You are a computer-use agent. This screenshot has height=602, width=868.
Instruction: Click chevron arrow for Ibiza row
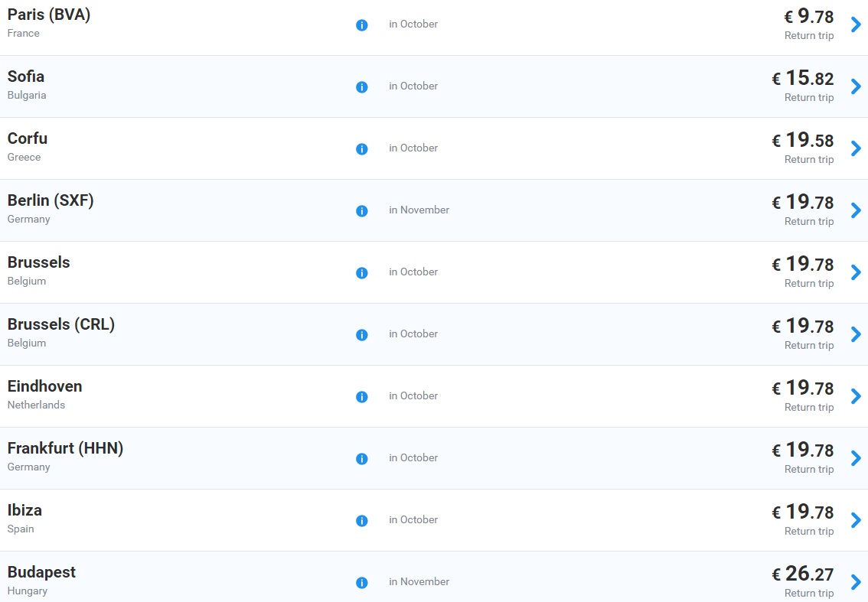[856, 521]
